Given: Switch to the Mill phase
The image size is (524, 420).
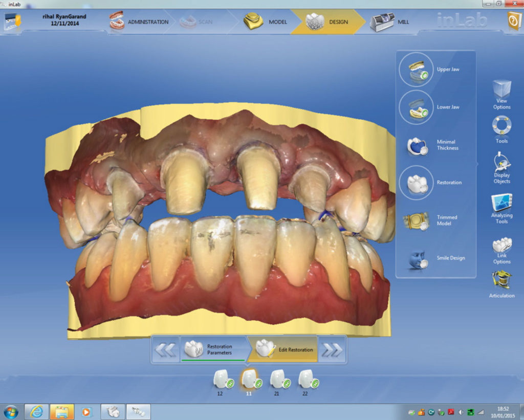Looking at the screenshot, I should 389,21.
